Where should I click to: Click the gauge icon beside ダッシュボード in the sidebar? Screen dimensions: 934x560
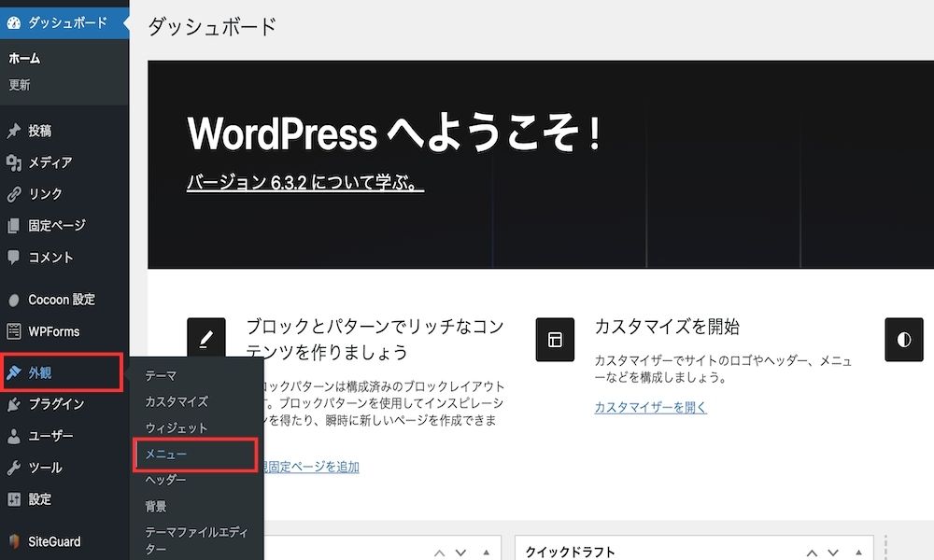[x=14, y=23]
